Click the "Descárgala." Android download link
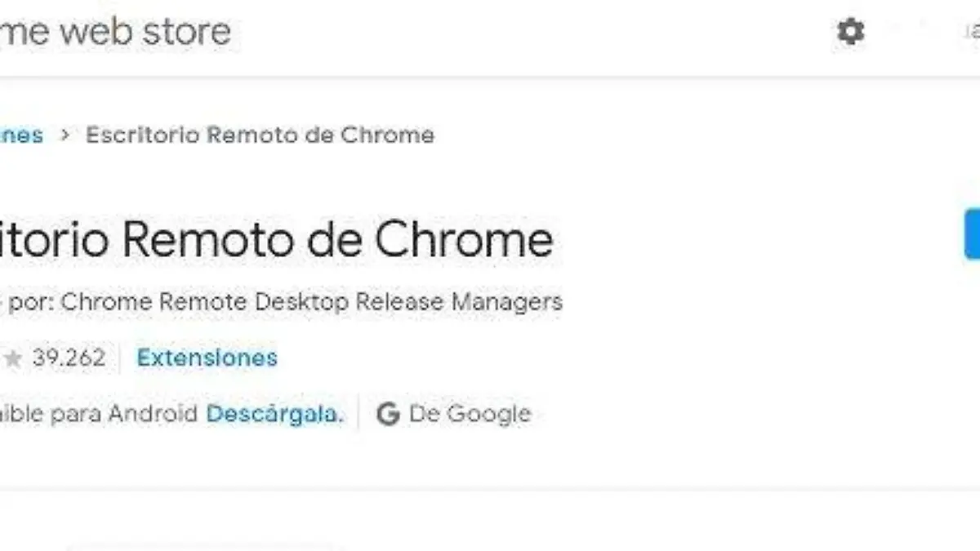The image size is (980, 551). click(x=274, y=414)
